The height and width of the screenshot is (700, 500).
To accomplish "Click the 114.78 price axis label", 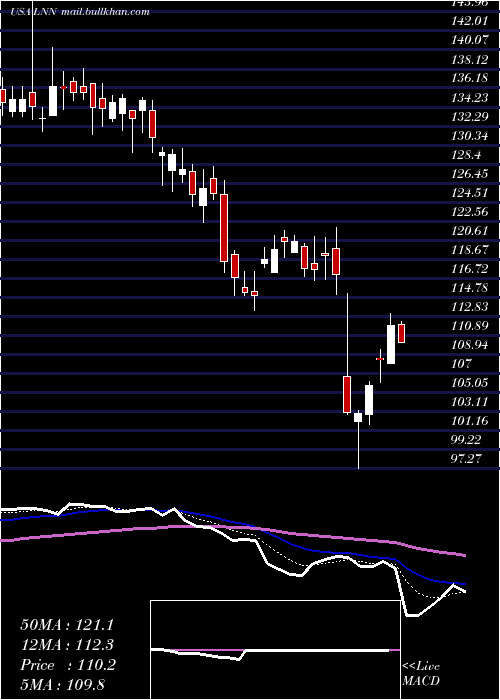I will tap(469, 288).
